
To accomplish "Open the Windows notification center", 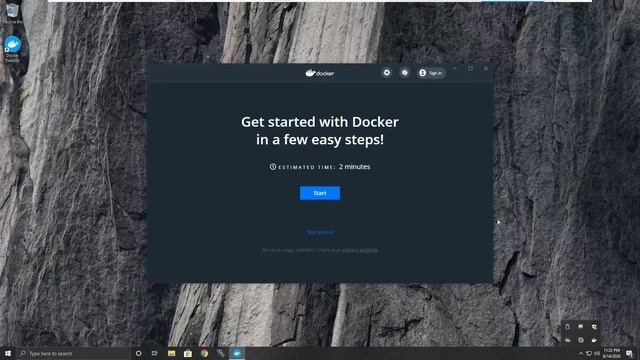I will tap(629, 353).
